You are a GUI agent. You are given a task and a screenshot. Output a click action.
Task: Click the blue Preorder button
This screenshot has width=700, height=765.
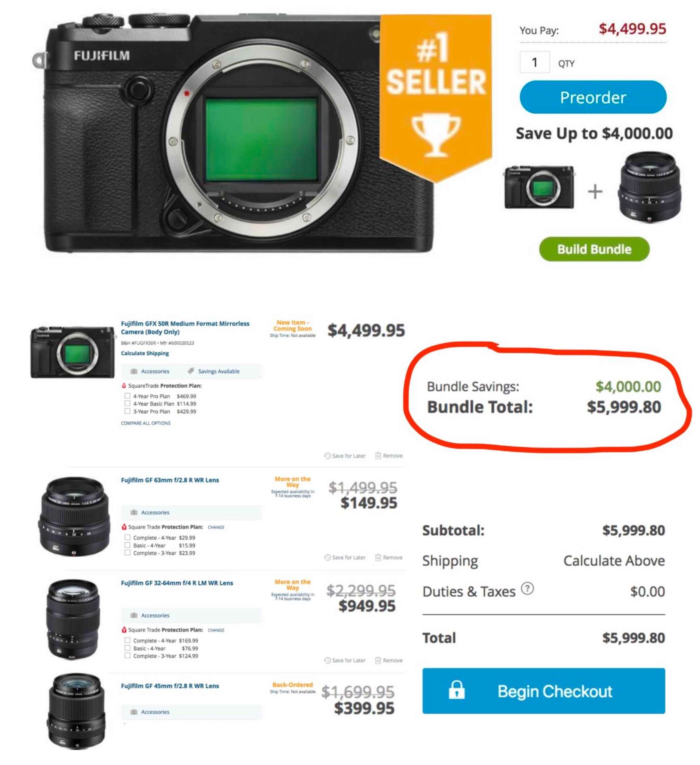click(593, 97)
